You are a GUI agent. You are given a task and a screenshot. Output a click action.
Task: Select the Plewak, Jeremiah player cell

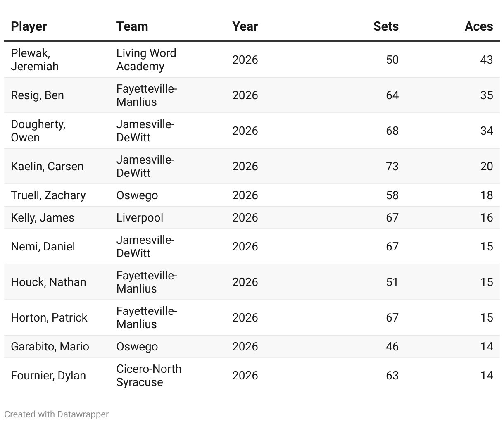(x=35, y=60)
